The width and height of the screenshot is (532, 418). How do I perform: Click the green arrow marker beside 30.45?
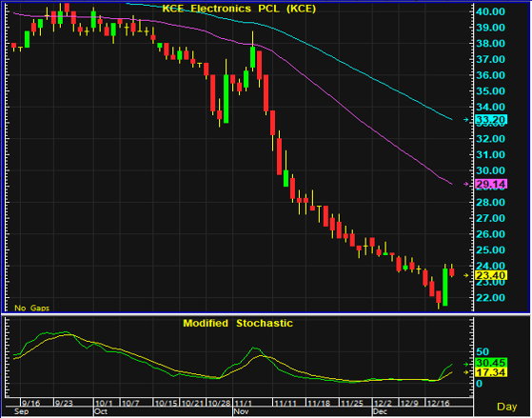point(466,364)
